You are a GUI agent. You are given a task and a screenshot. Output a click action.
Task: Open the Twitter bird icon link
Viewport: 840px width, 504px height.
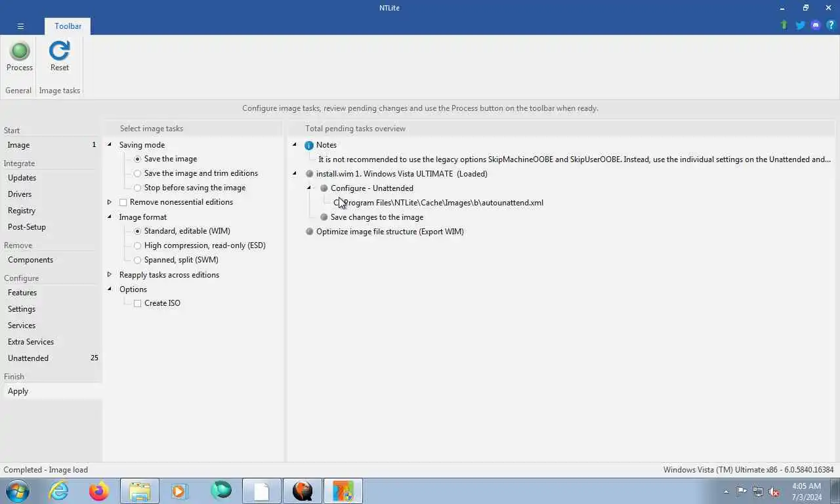point(800,25)
